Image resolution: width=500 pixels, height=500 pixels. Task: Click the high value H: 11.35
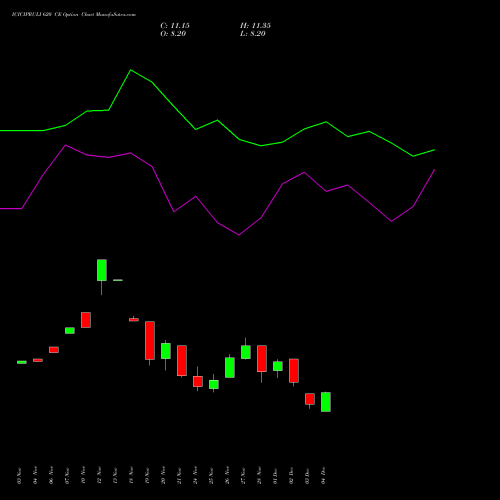click(x=255, y=26)
